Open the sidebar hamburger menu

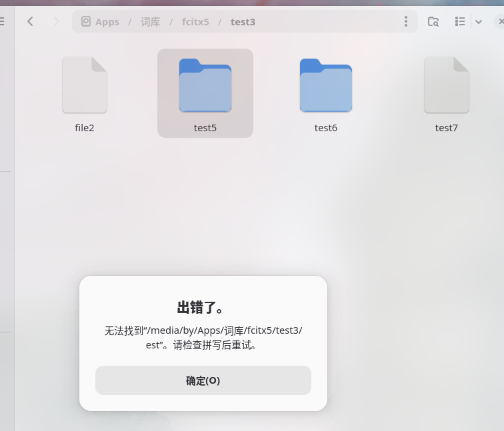click(x=2, y=21)
